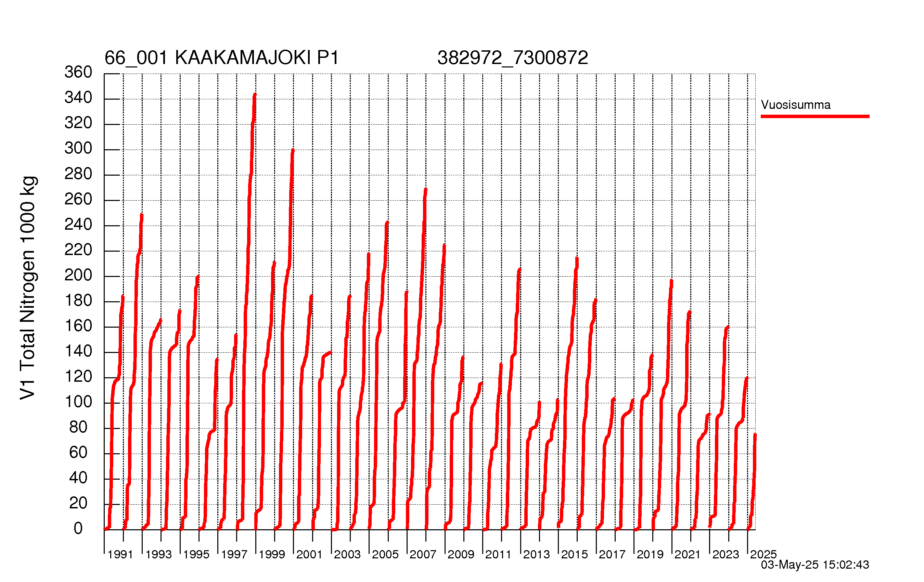Click y-axis value 40
Screen dimensions: 924x582
click(78, 478)
